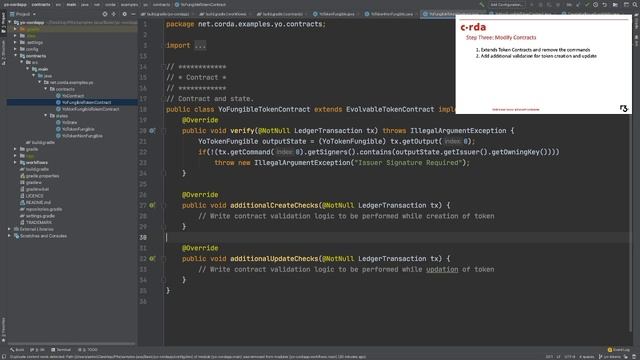The image size is (640, 360).
Task: Switch to first build.gradle editor tab
Action: [x=165, y=14]
